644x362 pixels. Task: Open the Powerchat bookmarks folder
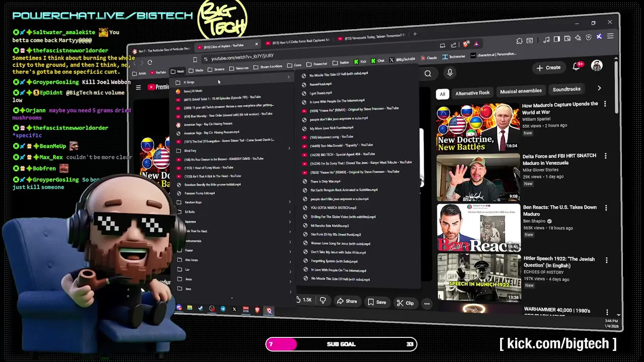click(317, 64)
